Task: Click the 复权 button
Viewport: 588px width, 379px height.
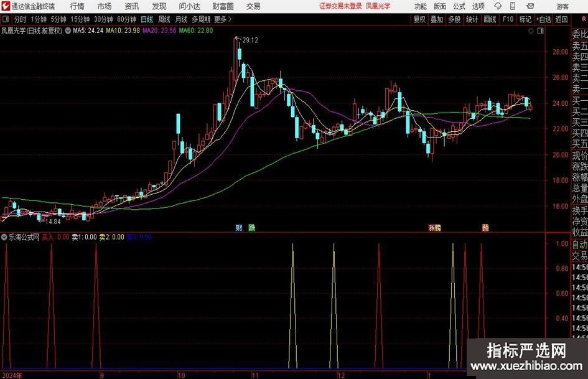Action: pyautogui.click(x=419, y=19)
